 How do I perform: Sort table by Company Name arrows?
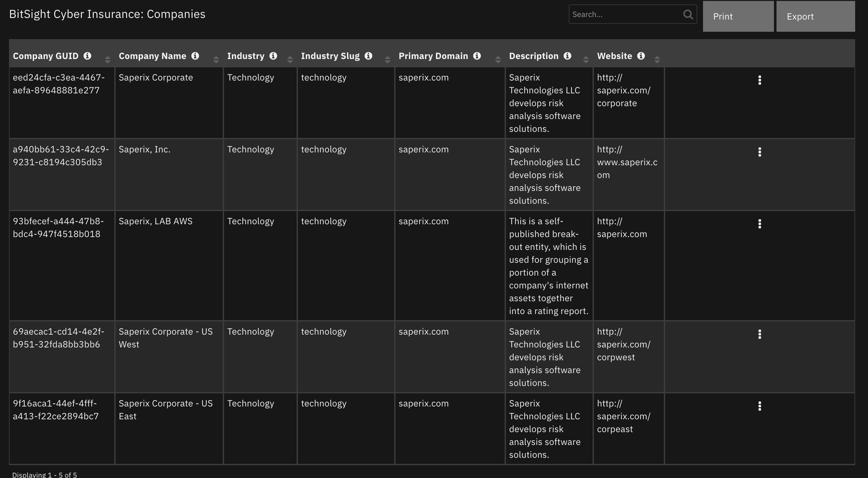216,60
